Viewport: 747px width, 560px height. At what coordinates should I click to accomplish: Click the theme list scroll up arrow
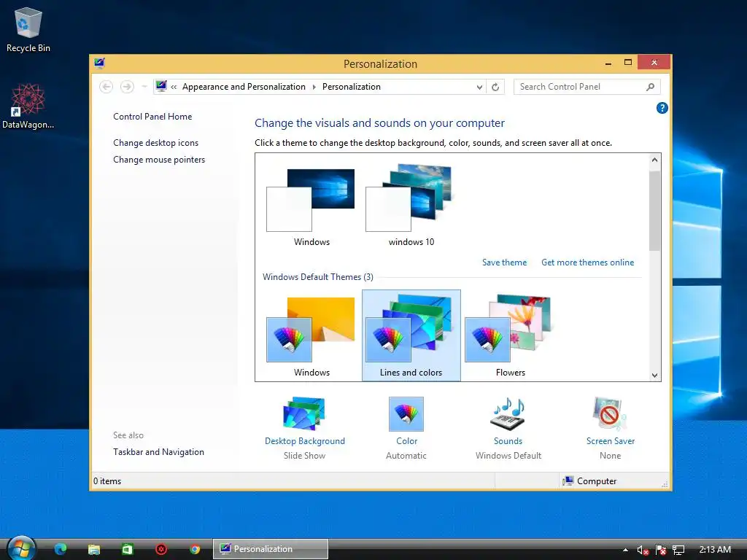coord(654,160)
